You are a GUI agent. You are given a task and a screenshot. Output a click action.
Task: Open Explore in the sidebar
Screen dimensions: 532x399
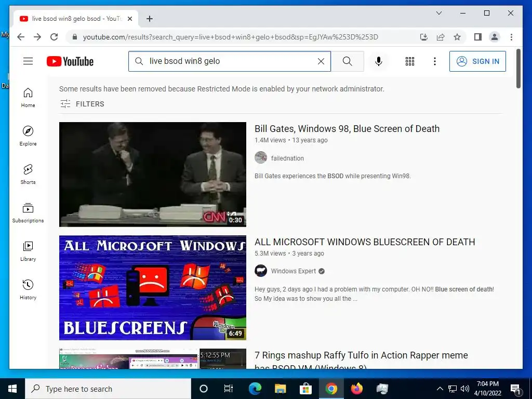tap(28, 136)
